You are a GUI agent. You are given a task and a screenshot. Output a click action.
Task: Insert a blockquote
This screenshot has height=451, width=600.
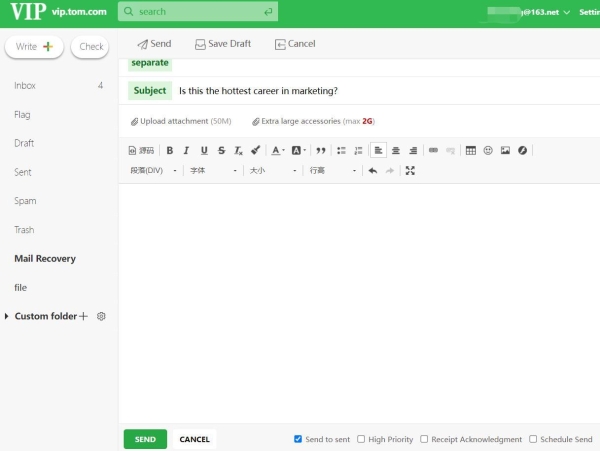click(321, 151)
